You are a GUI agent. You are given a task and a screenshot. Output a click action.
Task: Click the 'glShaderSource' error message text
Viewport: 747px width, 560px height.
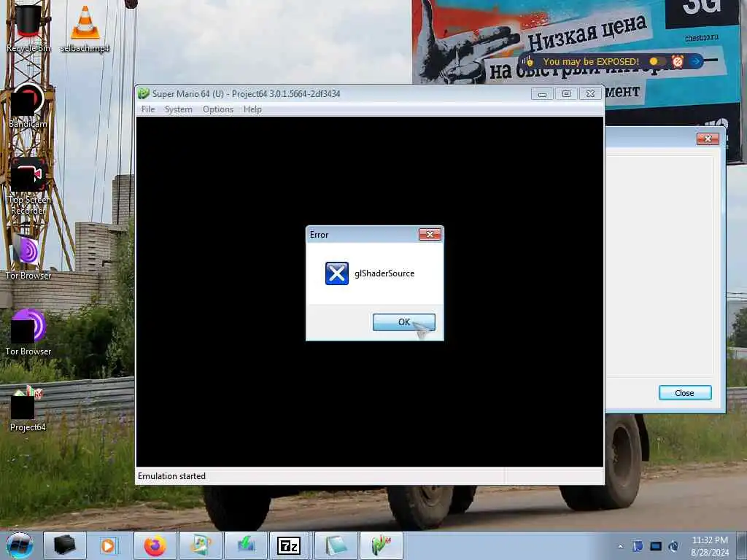384,273
